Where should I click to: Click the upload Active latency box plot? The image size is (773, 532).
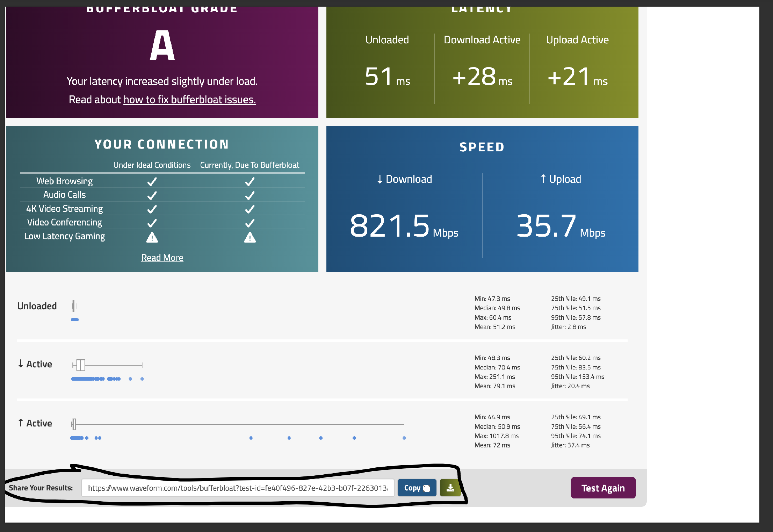click(238, 424)
